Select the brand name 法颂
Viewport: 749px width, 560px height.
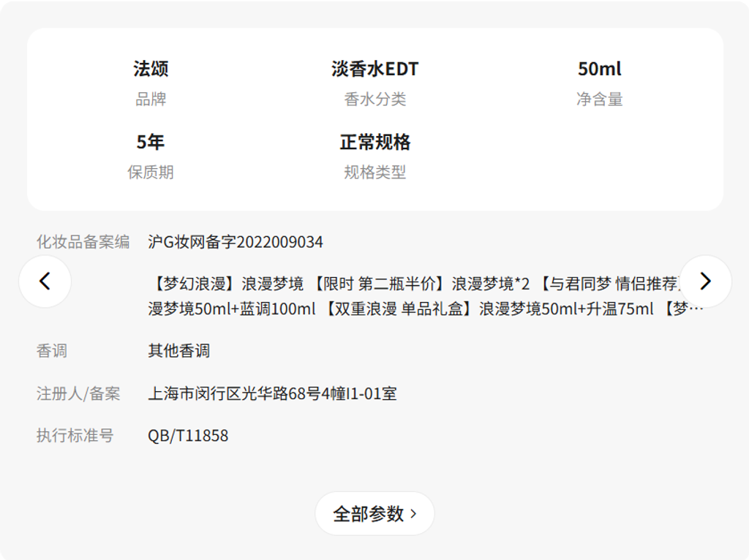(151, 69)
